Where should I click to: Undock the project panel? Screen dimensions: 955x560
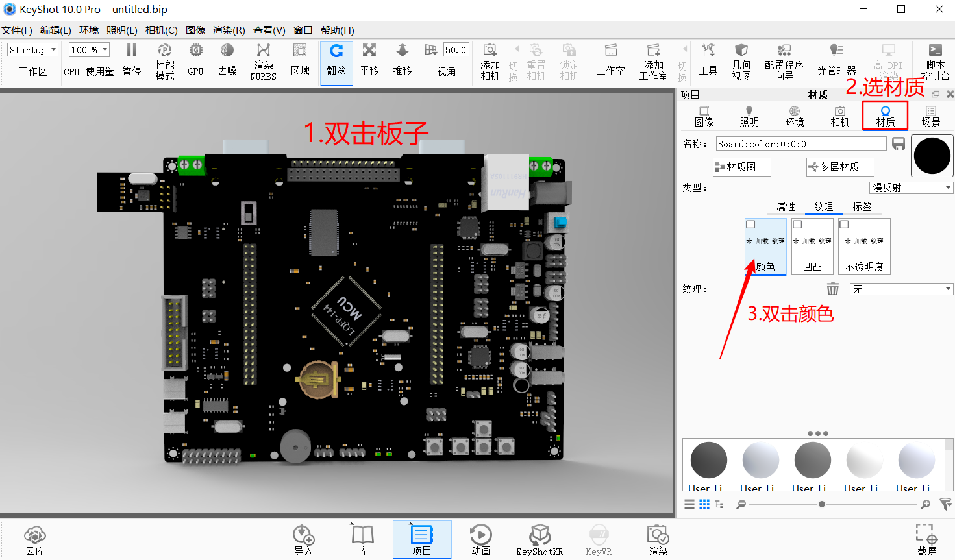(x=936, y=95)
